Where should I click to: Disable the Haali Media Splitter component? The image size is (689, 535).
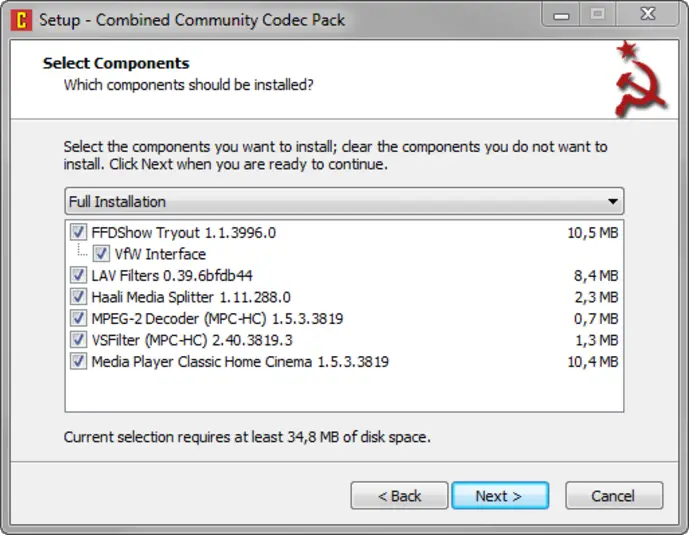(79, 297)
